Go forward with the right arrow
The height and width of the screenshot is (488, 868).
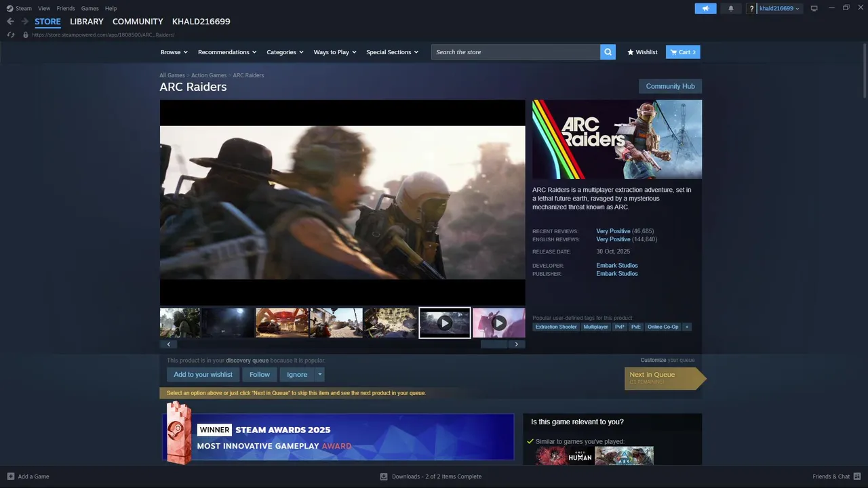pos(24,22)
